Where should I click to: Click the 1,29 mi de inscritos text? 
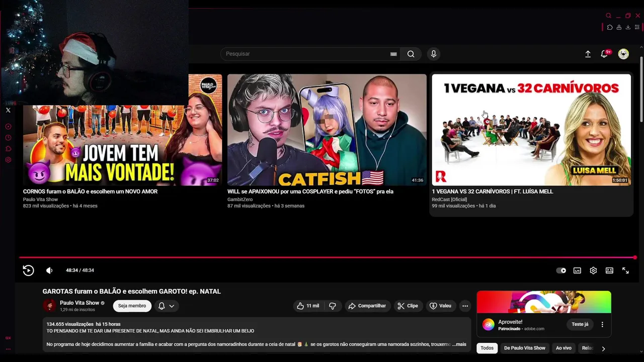(77, 310)
